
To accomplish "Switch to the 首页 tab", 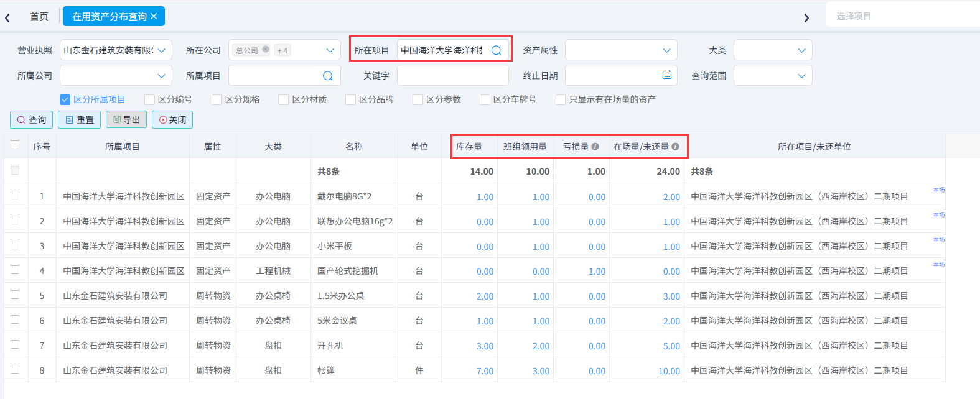I will tap(39, 17).
